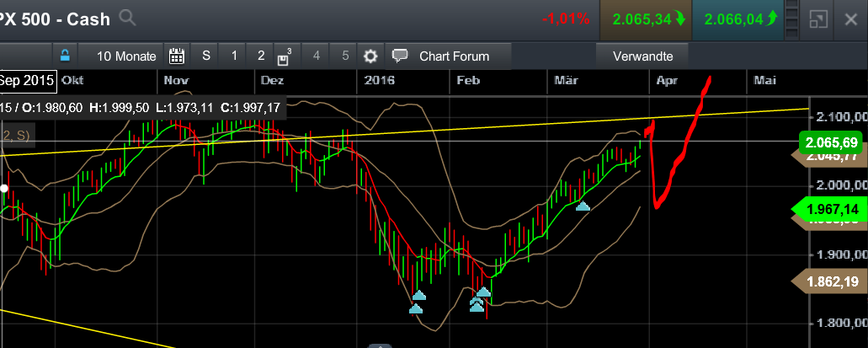Click the green 2.065,69 current price tag
This screenshot has width=868, height=348.
click(x=832, y=143)
